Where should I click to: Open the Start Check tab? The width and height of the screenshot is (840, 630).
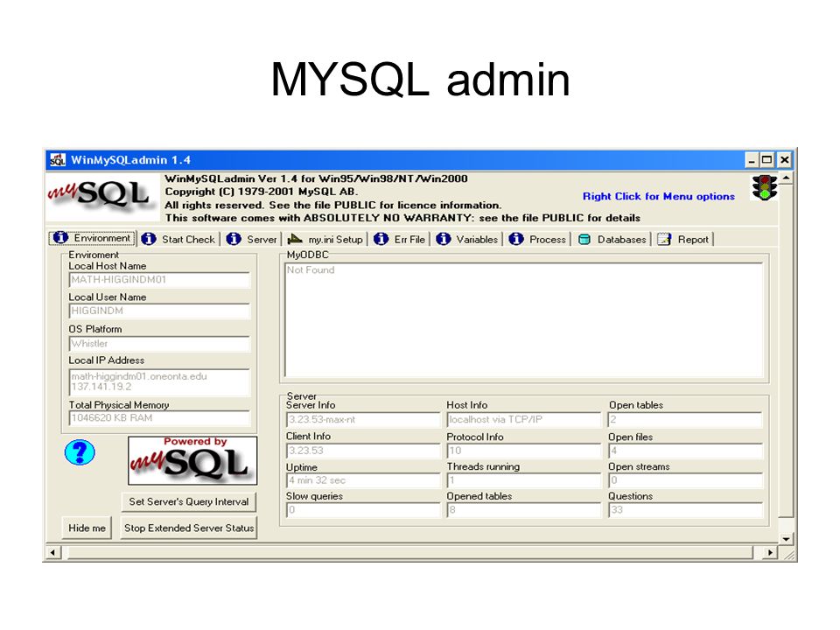(178, 240)
